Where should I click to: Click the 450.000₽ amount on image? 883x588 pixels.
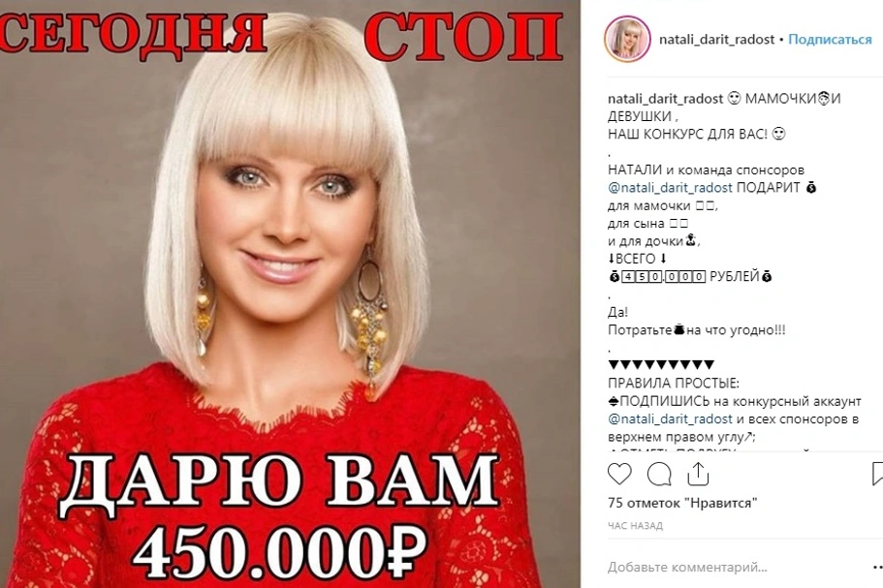click(x=279, y=548)
